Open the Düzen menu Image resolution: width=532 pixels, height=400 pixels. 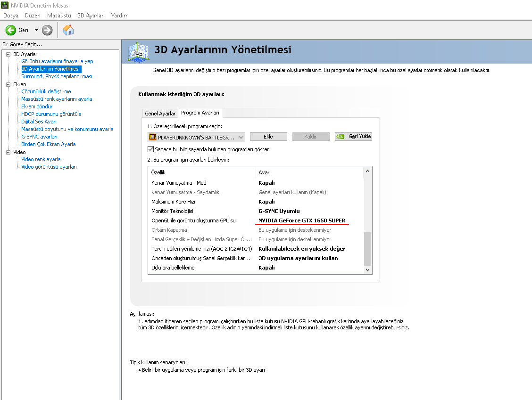33,16
